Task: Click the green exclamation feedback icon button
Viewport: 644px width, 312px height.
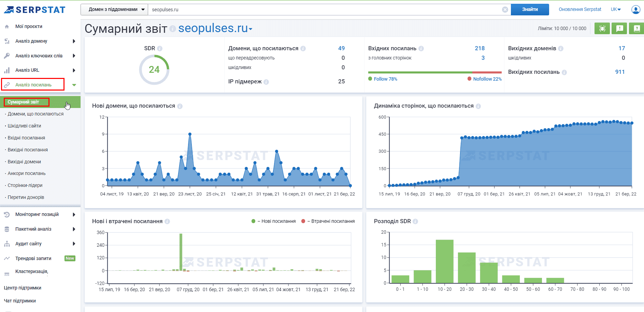Action: pyautogui.click(x=619, y=28)
